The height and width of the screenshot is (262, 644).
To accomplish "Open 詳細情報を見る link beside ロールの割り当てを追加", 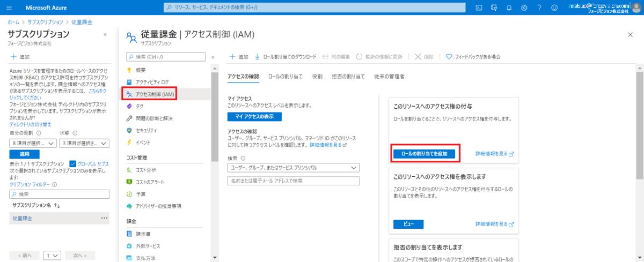I will coord(495,154).
